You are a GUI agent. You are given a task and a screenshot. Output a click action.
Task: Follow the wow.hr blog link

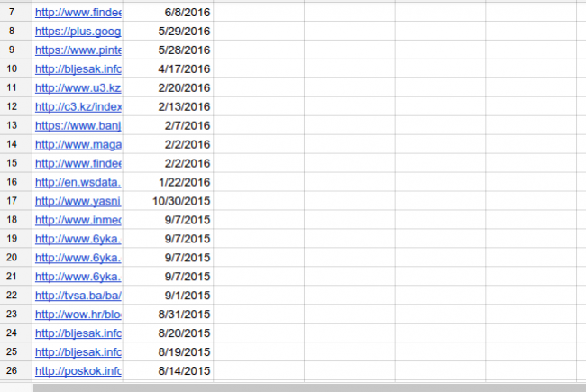pyautogui.click(x=78, y=314)
